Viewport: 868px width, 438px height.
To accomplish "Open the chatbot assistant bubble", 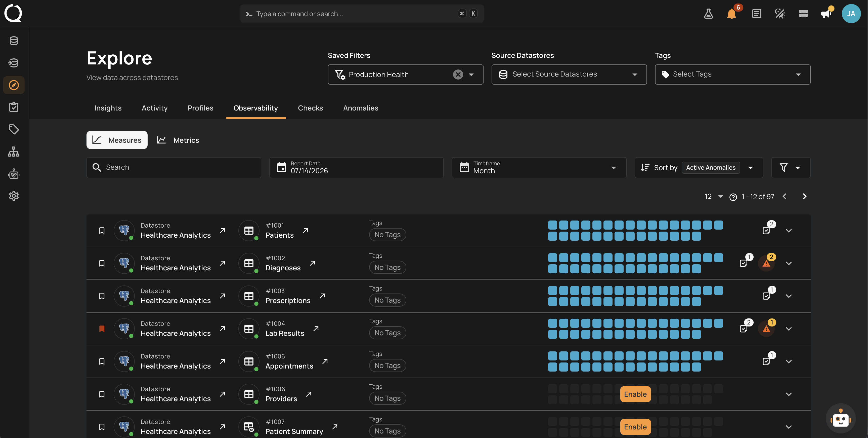I will click(840, 418).
